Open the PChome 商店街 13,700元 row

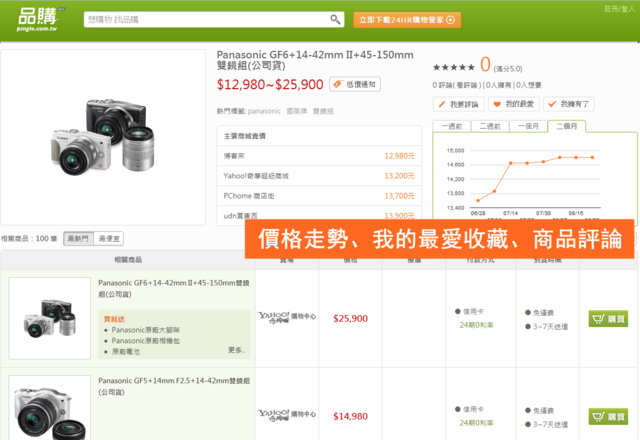click(319, 196)
